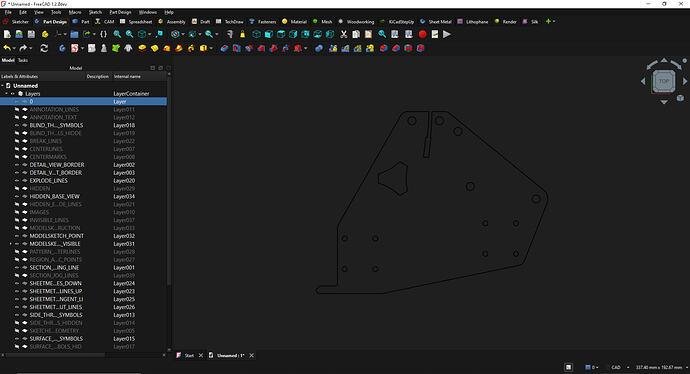Click the Macros notepad icon
This screenshot has height=374, width=690.
point(435,34)
